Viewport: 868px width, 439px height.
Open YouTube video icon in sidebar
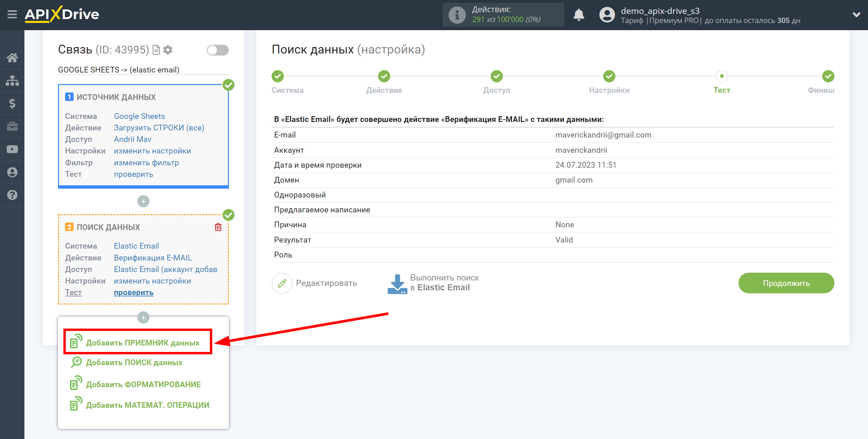point(12,149)
